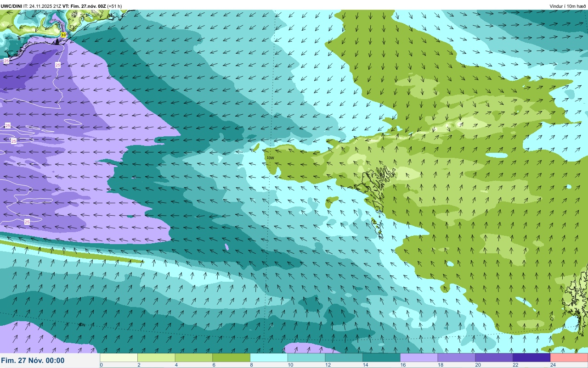
Task: Click the lavender 16–18 legend swatch
Action: coord(419,357)
